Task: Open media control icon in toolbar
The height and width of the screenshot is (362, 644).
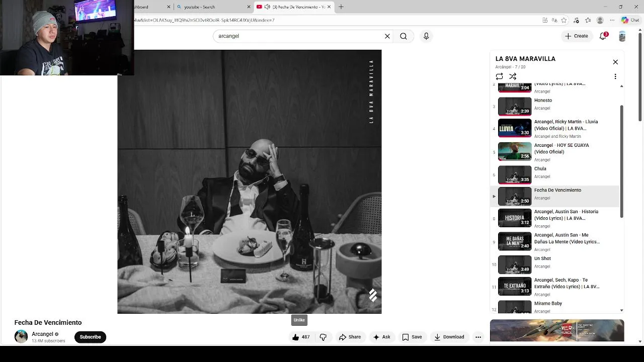Action: [x=576, y=20]
